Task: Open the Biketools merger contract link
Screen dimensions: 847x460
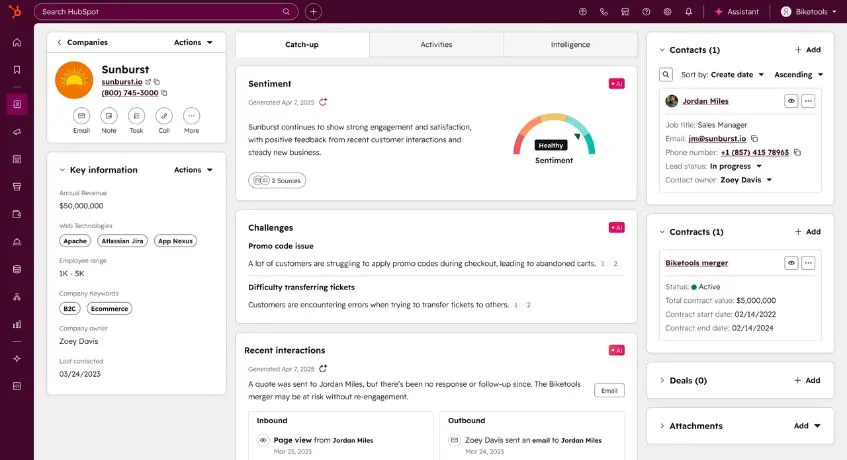Action: [696, 263]
